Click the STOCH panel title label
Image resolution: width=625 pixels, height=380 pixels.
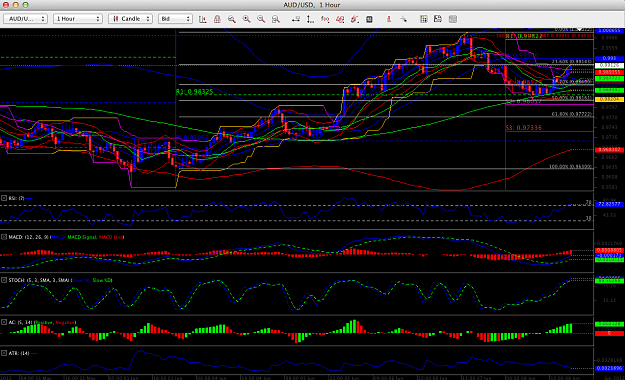tap(39, 280)
